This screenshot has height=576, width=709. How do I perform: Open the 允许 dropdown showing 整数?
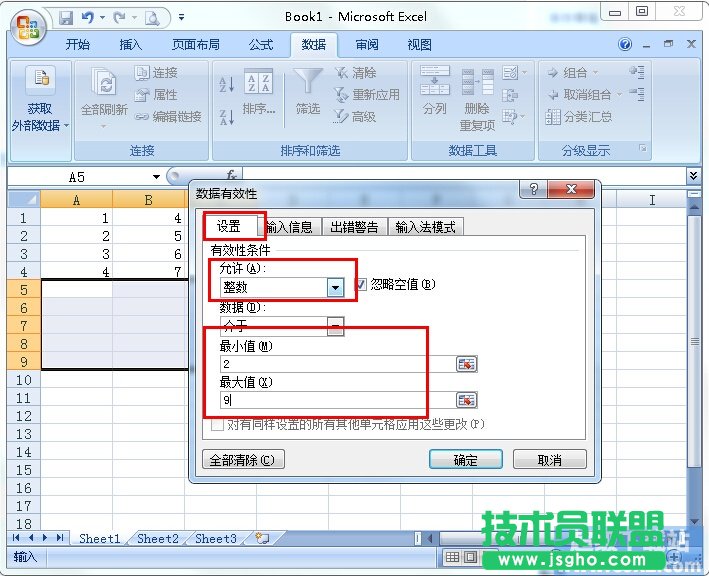(x=336, y=288)
